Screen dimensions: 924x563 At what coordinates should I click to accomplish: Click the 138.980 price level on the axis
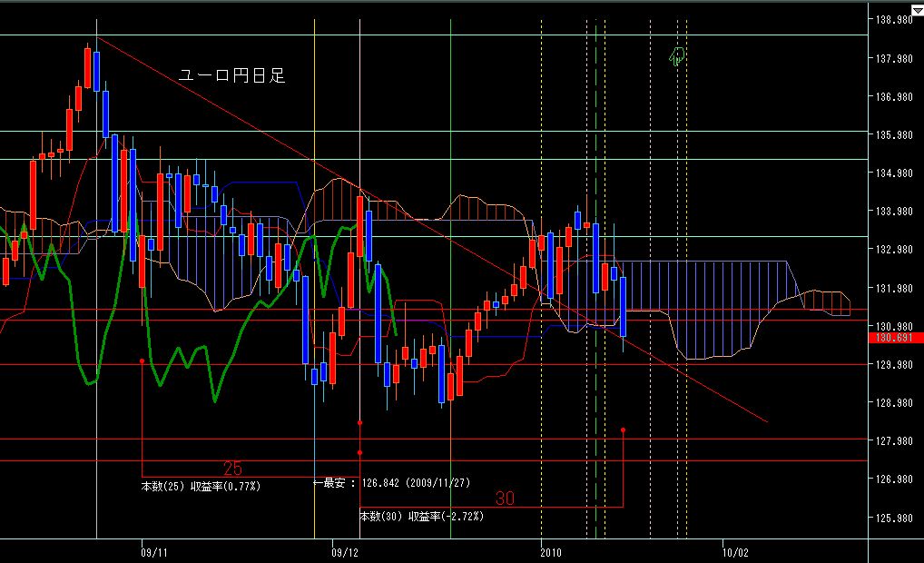pyautogui.click(x=894, y=20)
